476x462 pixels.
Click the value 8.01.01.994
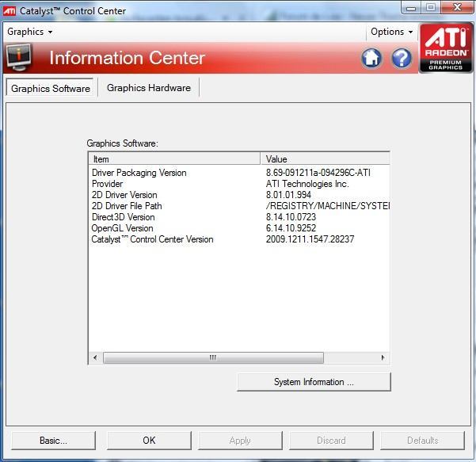(288, 195)
